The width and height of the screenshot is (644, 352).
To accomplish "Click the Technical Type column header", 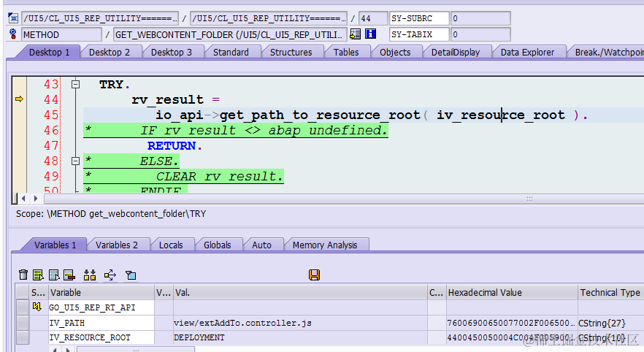I will pos(610,292).
